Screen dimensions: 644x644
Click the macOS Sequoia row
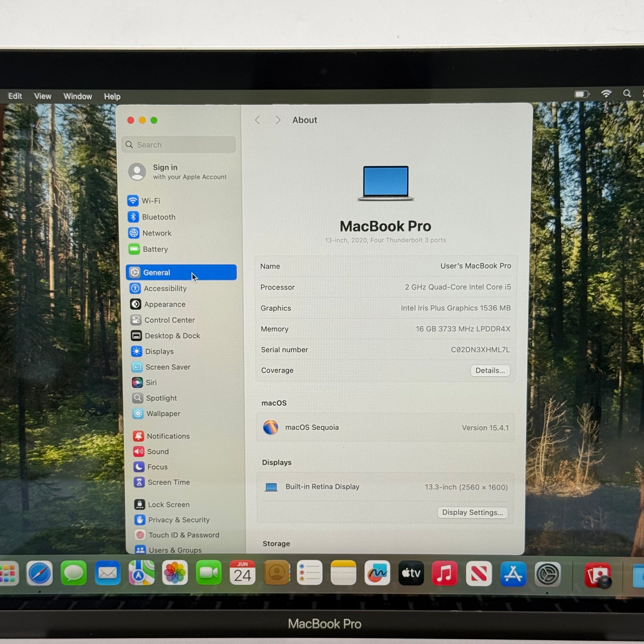(385, 427)
